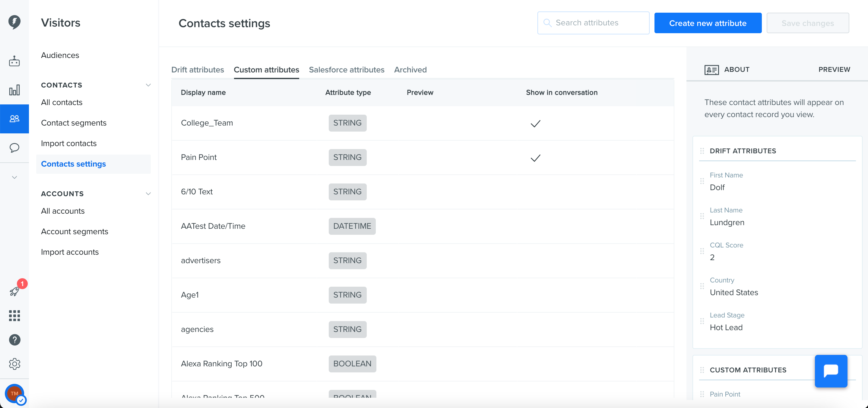Click Create new attribute button
This screenshot has width=868, height=408.
click(708, 23)
